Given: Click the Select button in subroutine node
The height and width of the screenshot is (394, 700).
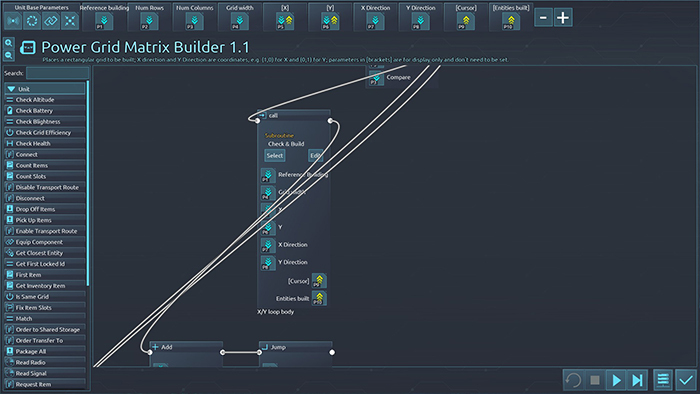Looking at the screenshot, I should 275,156.
